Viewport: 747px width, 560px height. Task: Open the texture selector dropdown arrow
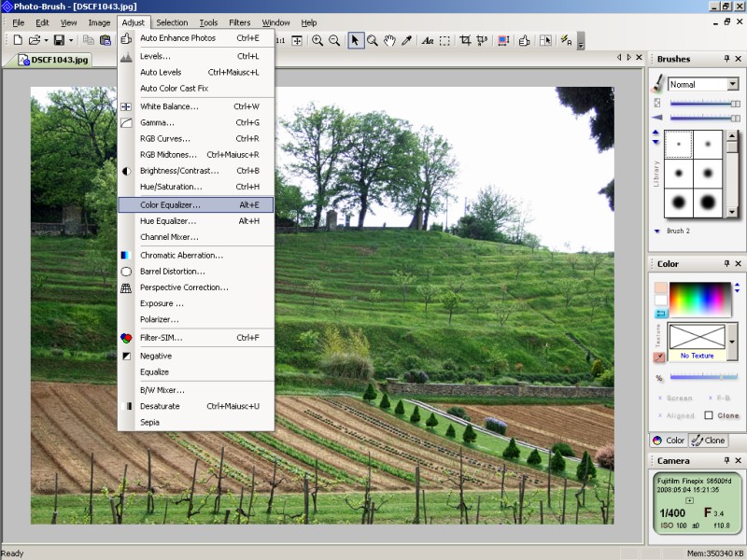click(x=731, y=342)
